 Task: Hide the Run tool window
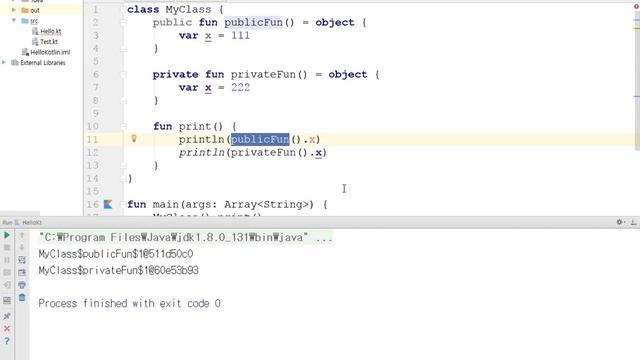tap(633, 222)
